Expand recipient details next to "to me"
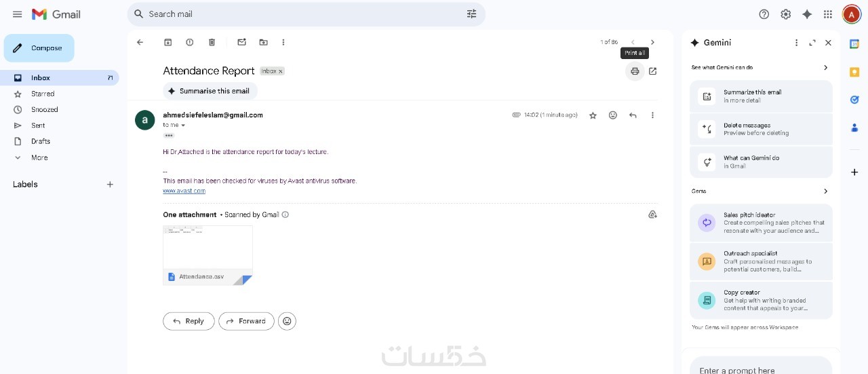 tap(183, 126)
